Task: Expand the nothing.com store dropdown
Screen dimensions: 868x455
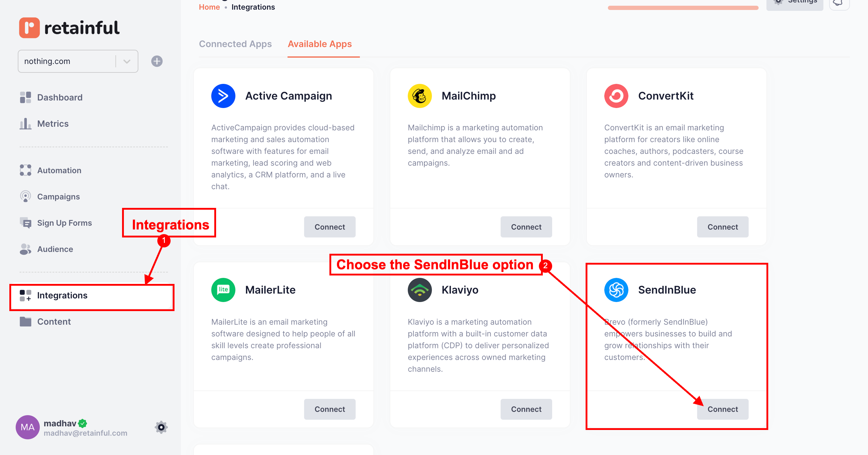Action: [127, 61]
